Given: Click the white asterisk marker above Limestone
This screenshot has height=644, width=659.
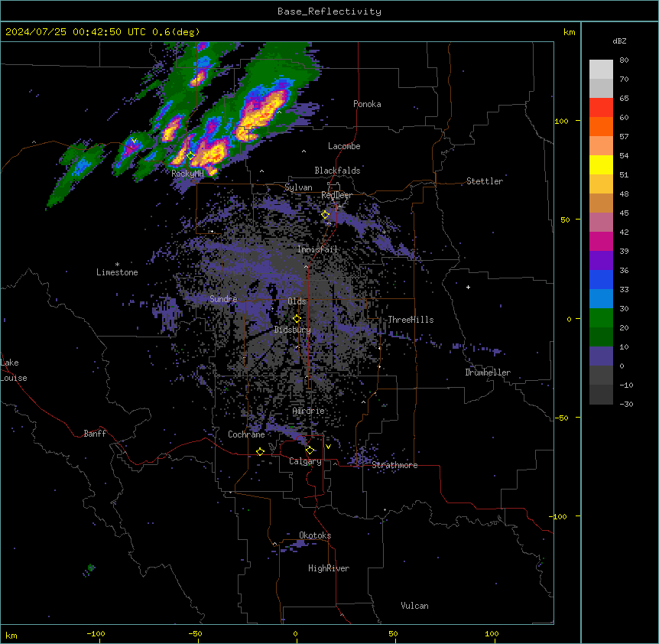Looking at the screenshot, I should [117, 265].
